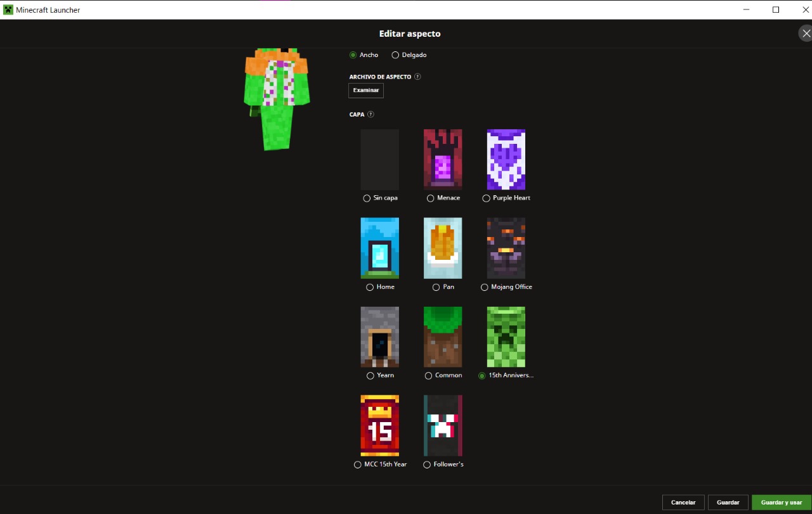Pick the Purple Heart cape thumbnail
Screen dimensions: 812x514
click(x=506, y=160)
